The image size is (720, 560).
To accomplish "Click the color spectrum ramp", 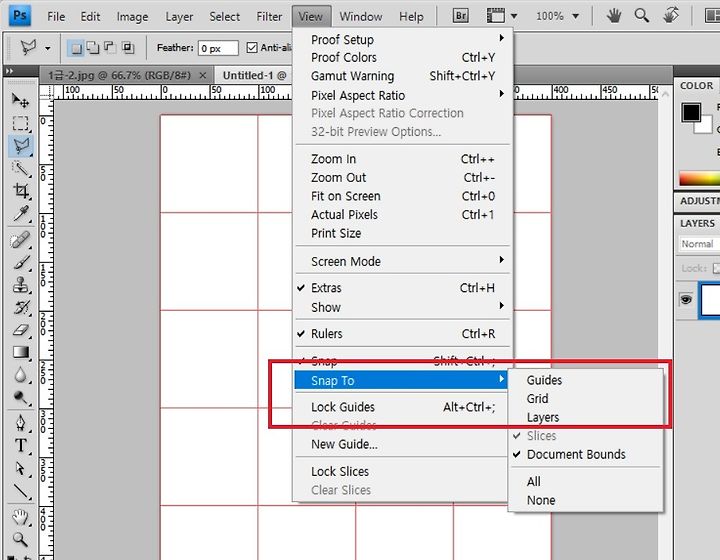I will click(x=699, y=178).
